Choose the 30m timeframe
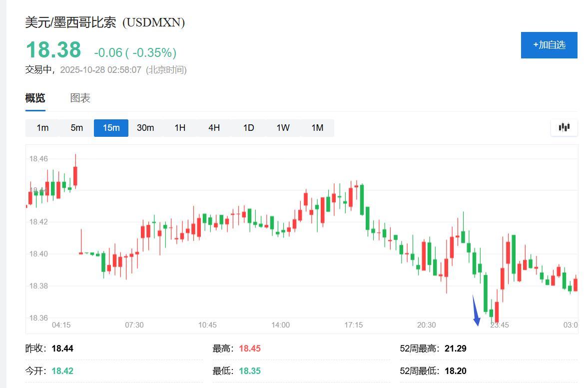The image size is (588, 388). pos(145,128)
